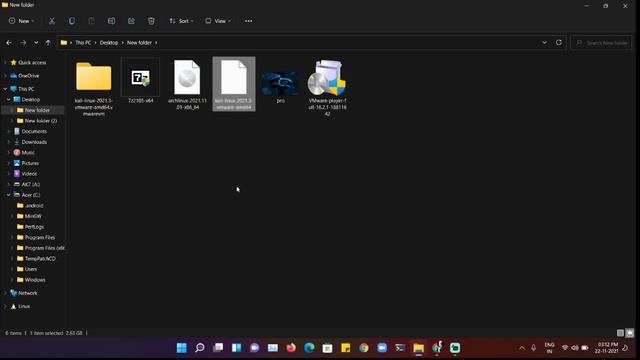640x360 pixels.
Task: Click 'This PC' in address bar
Action: (83, 42)
